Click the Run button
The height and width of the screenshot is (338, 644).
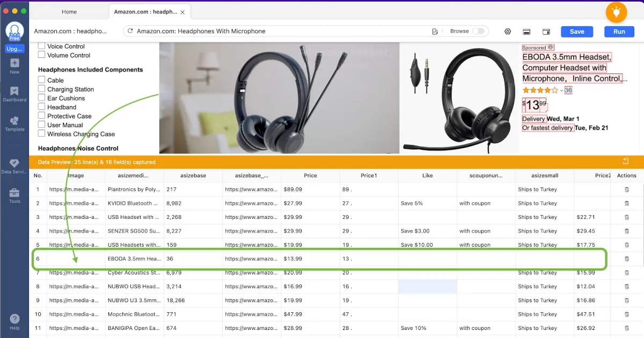pos(619,32)
